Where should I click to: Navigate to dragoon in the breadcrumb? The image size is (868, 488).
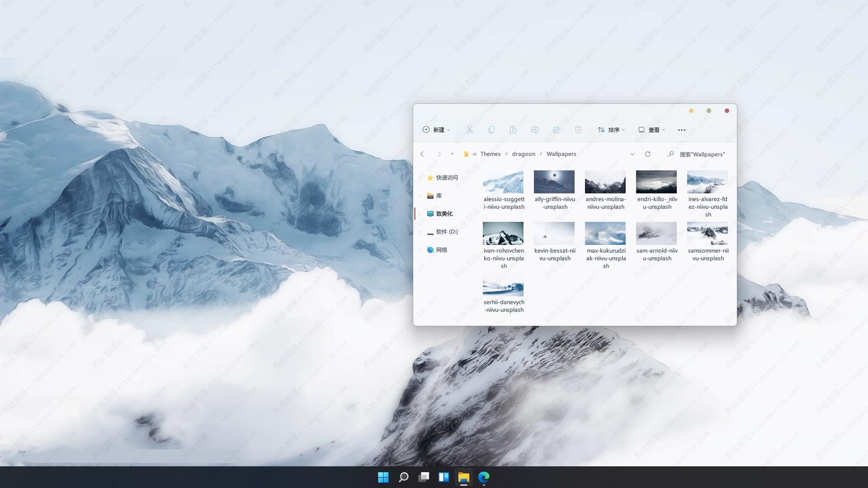(524, 154)
